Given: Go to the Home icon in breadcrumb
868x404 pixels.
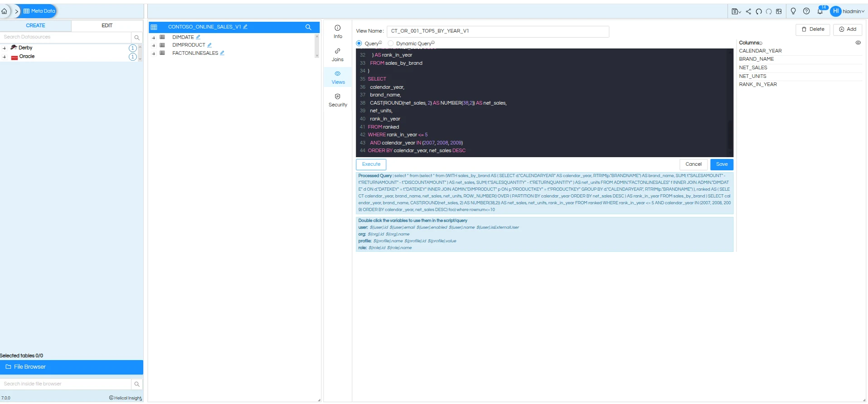Looking at the screenshot, I should click(x=5, y=11).
